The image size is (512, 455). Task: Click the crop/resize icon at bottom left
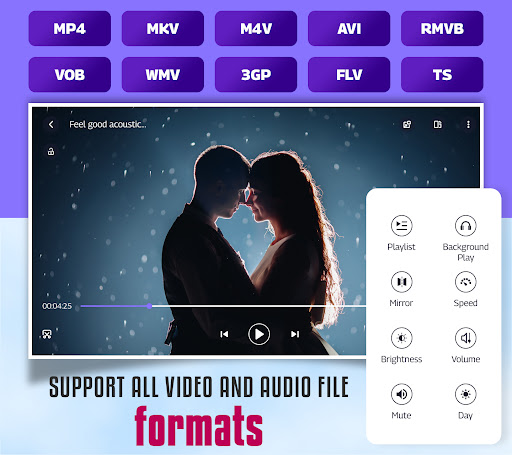tap(47, 334)
